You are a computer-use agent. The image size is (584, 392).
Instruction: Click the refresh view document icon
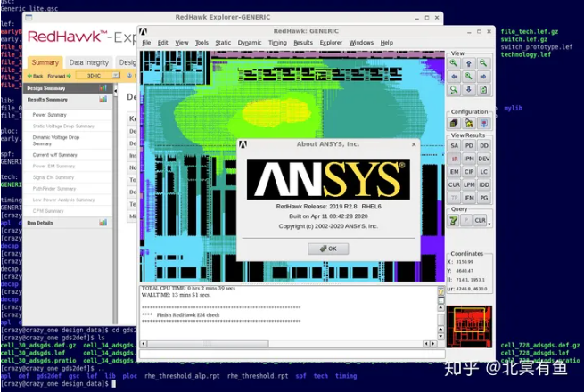483,90
